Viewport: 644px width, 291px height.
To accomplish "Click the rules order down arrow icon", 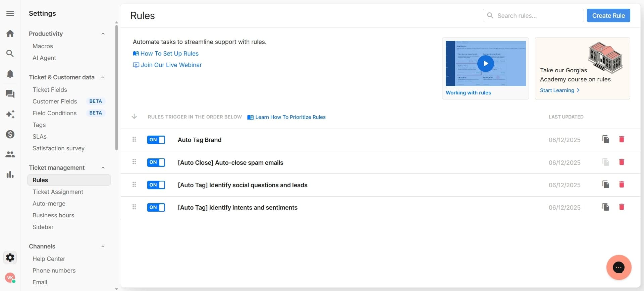I will coord(134,117).
